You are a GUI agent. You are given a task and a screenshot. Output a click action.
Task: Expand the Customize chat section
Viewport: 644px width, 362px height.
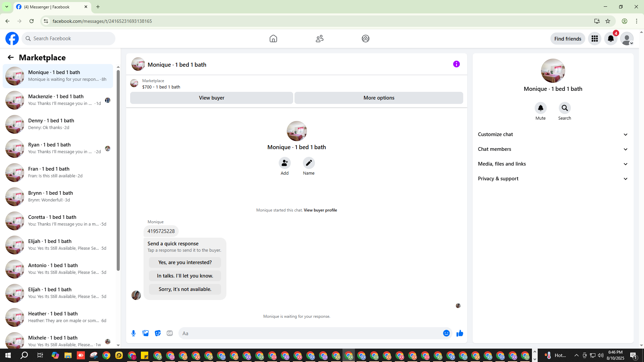click(553, 134)
